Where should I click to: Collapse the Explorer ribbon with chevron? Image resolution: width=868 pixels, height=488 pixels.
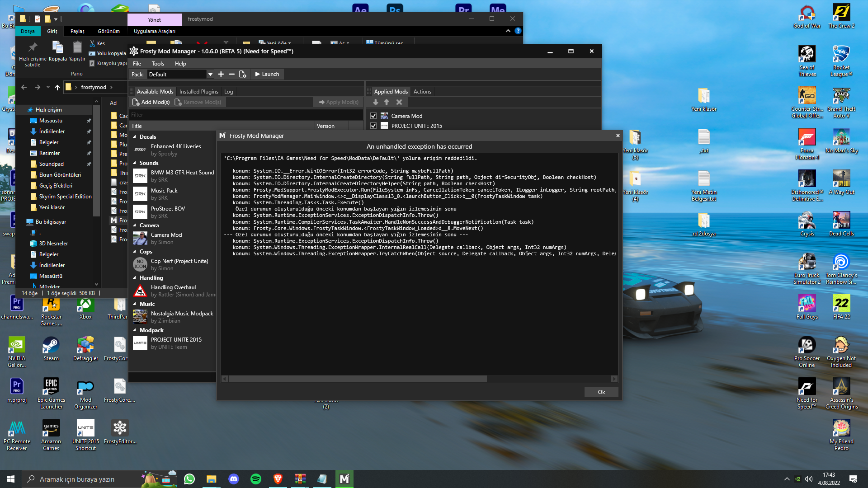tap(508, 31)
